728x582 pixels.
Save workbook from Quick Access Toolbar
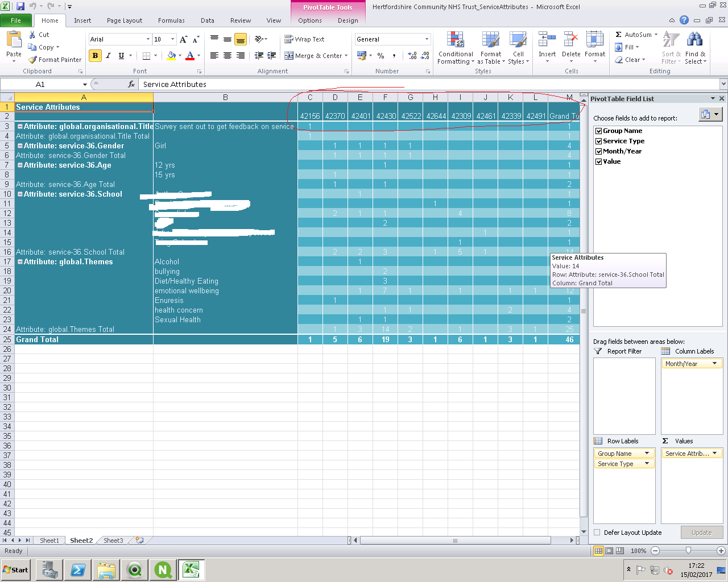(21, 7)
